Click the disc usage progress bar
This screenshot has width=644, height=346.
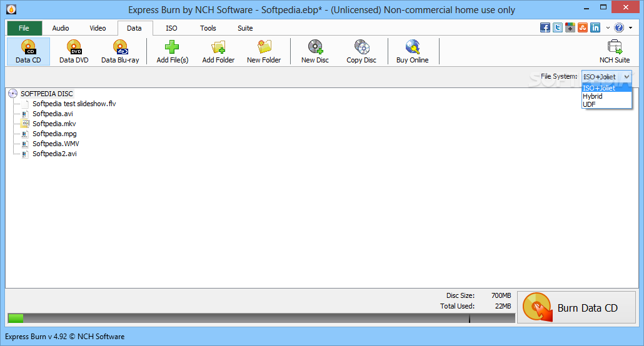261,318
